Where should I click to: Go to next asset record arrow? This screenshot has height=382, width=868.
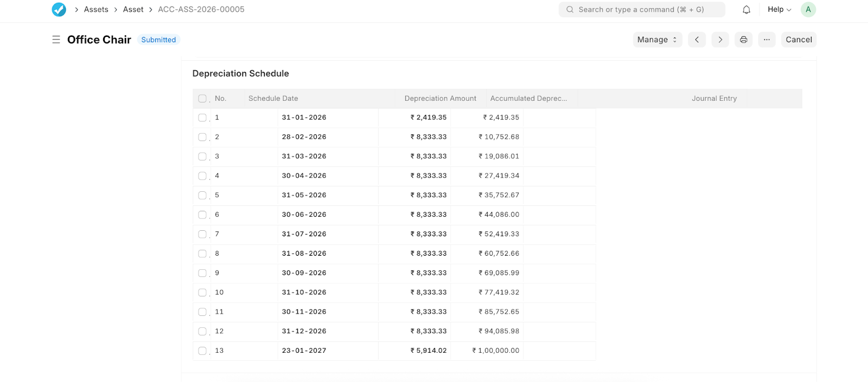(720, 40)
